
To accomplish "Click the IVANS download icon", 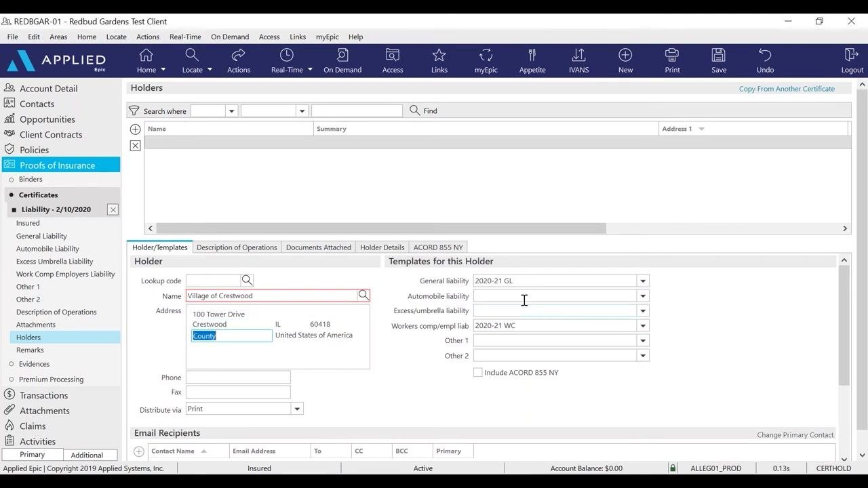I will coord(578,55).
